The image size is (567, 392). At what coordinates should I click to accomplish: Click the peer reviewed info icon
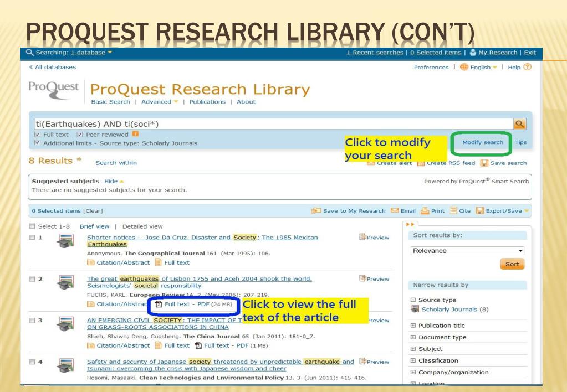tap(135, 134)
